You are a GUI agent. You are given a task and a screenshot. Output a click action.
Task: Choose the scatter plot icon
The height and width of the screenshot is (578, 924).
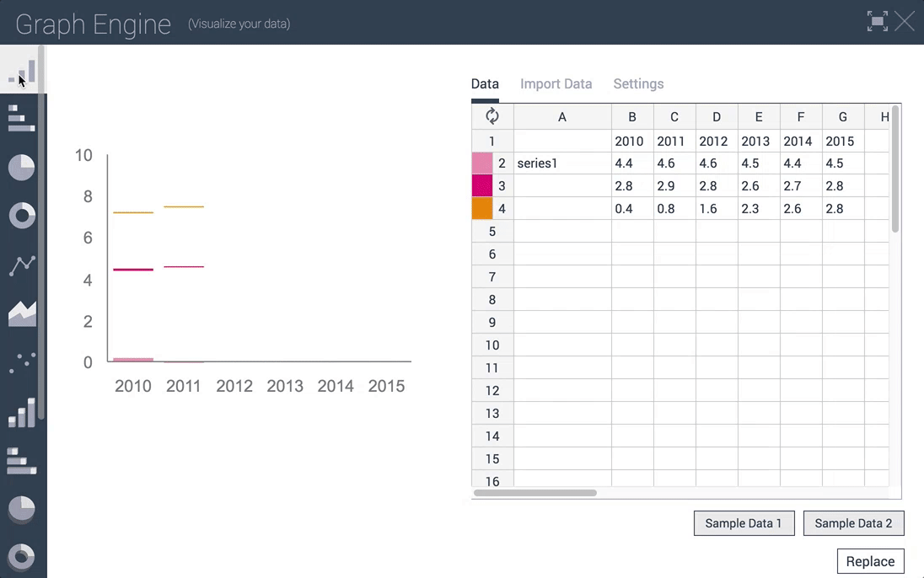22,363
